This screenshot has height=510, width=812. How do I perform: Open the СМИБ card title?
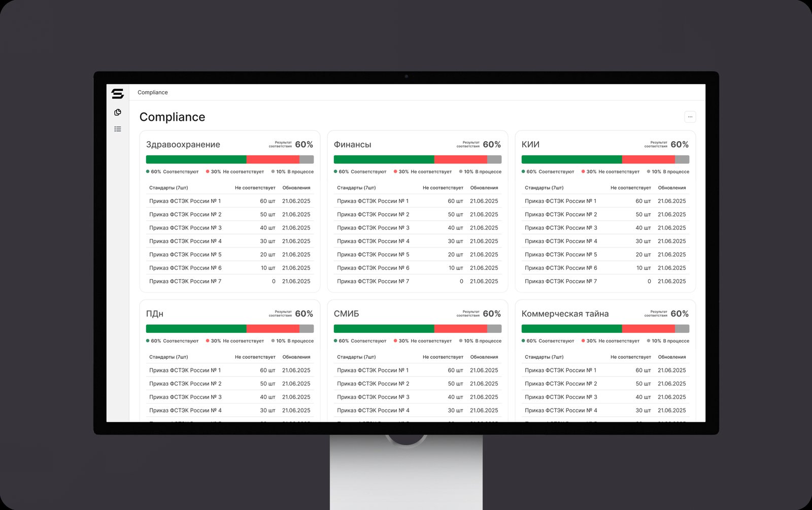pyautogui.click(x=346, y=314)
